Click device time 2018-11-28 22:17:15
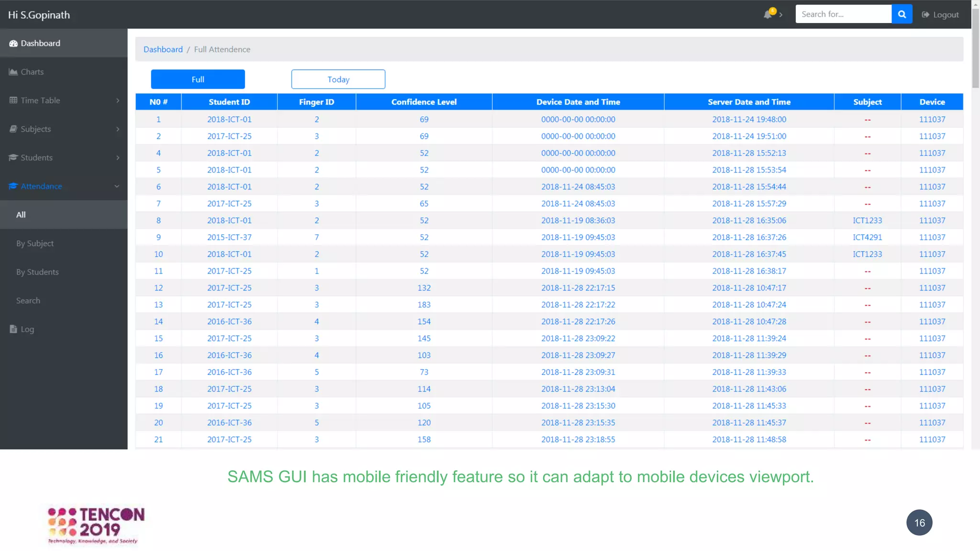980x551 pixels. (x=578, y=288)
